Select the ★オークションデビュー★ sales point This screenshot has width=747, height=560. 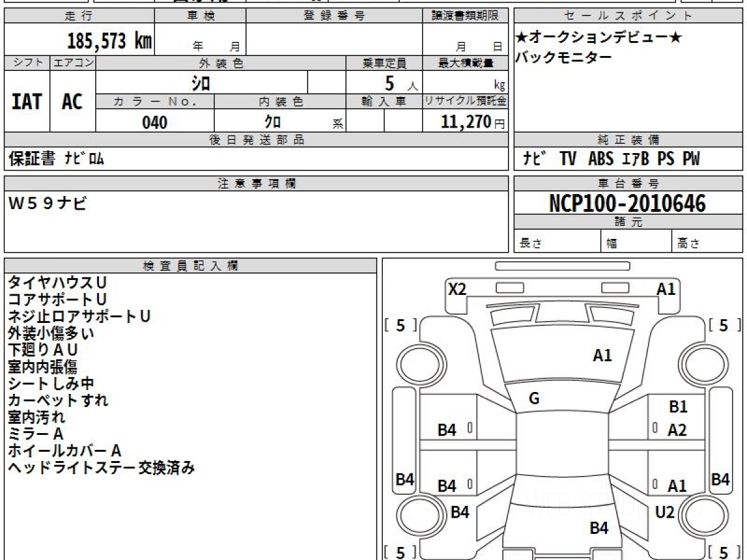point(599,38)
